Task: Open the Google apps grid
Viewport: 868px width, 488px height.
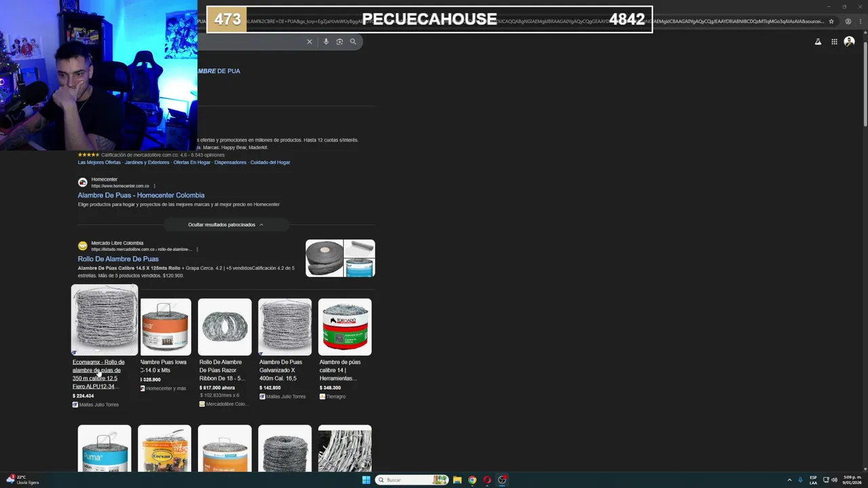Action: (834, 41)
